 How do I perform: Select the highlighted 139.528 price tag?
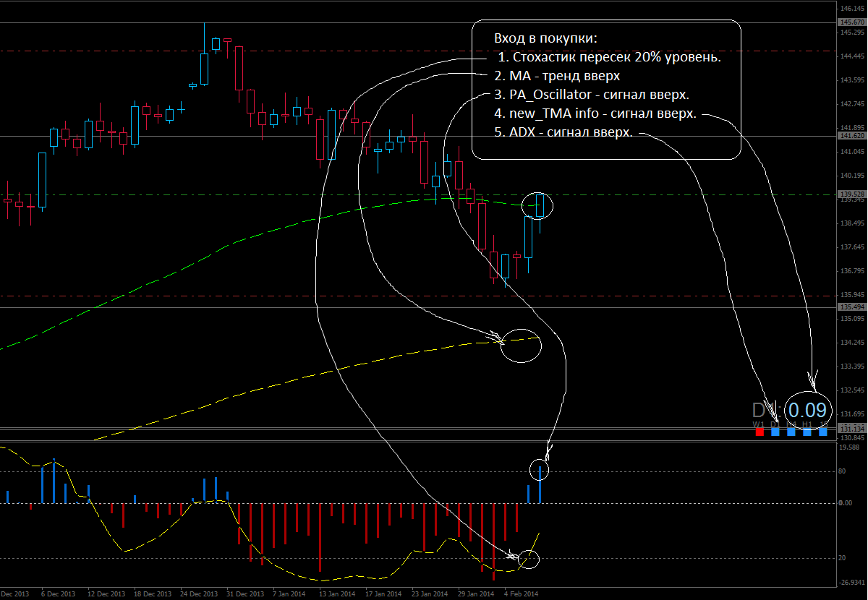click(851, 194)
